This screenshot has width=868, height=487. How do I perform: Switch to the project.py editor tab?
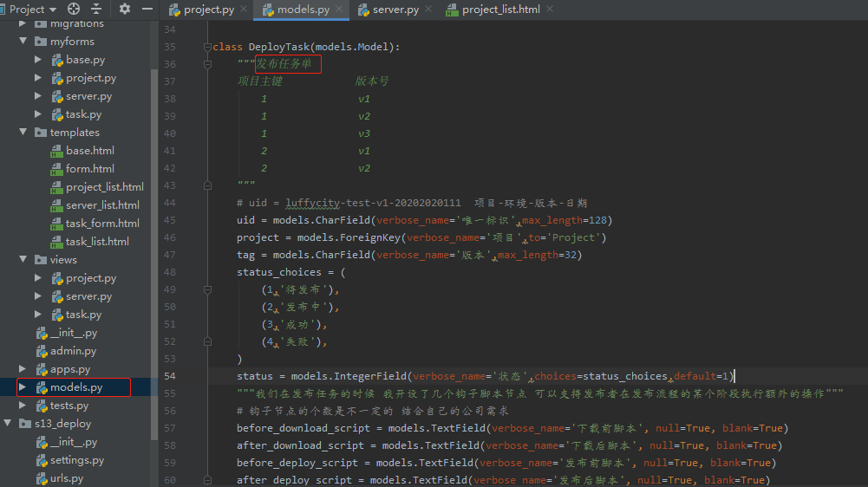tap(208, 10)
